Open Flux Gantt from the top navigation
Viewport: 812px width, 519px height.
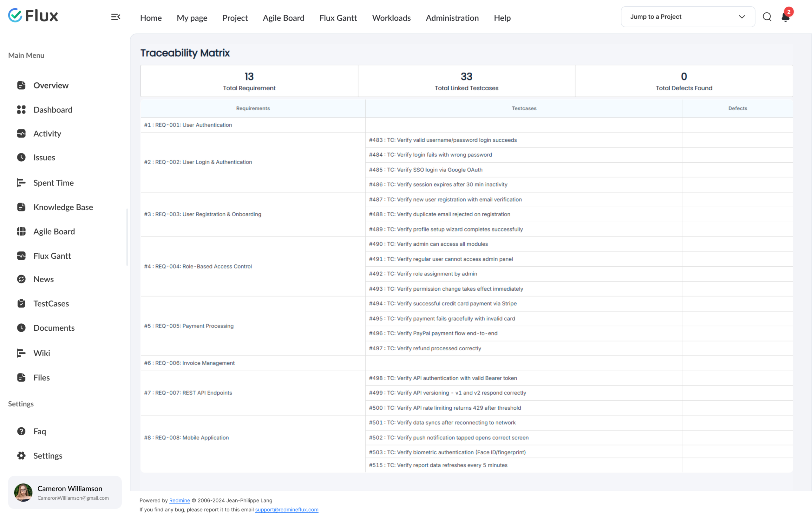click(x=338, y=17)
